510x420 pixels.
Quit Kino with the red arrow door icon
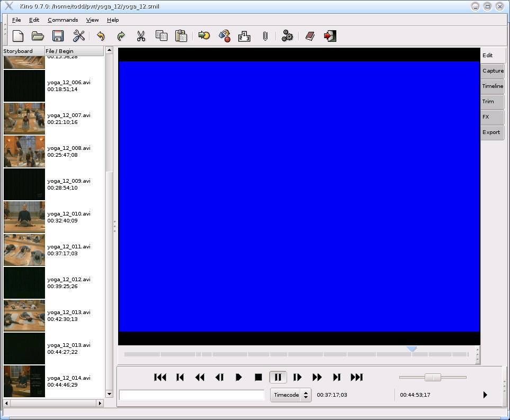[330, 36]
